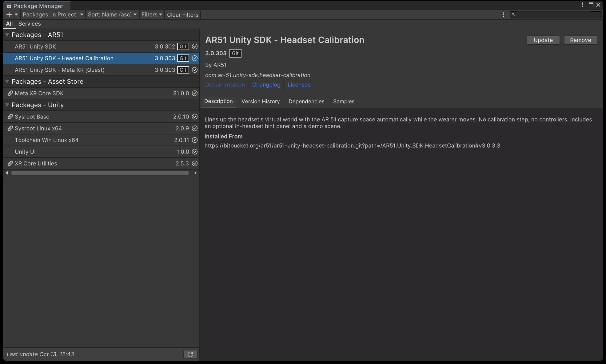Click installed checkmark for Sysroot Linux x64
Viewport: 606px width, 364px height.
coord(195,128)
